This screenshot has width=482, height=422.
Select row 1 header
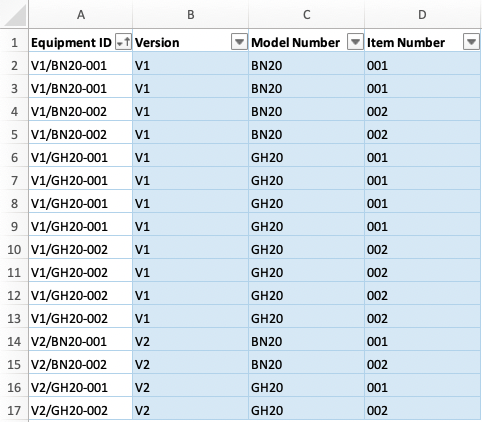click(x=14, y=43)
